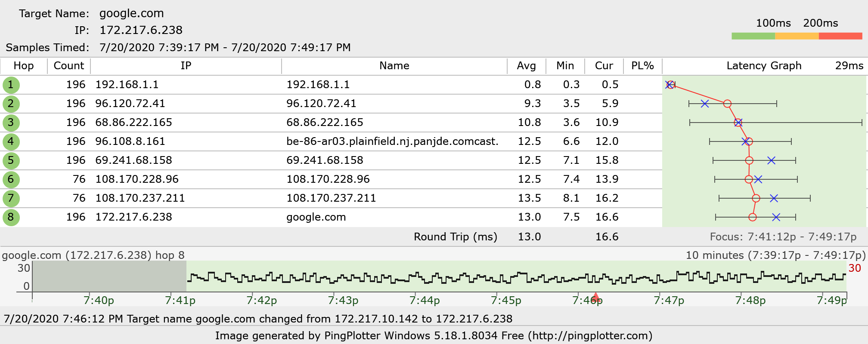The width and height of the screenshot is (868, 344).
Task: Click the 108.170.237.211 IP cell
Action: coord(140,198)
